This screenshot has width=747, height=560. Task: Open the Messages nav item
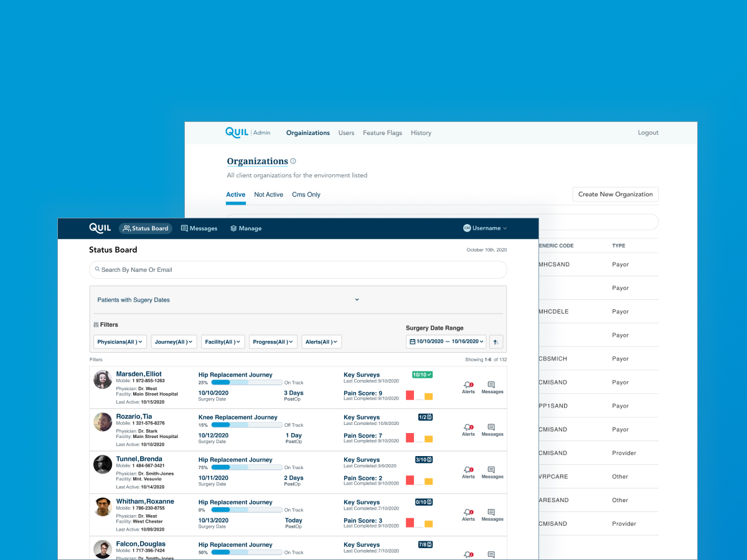(x=199, y=228)
